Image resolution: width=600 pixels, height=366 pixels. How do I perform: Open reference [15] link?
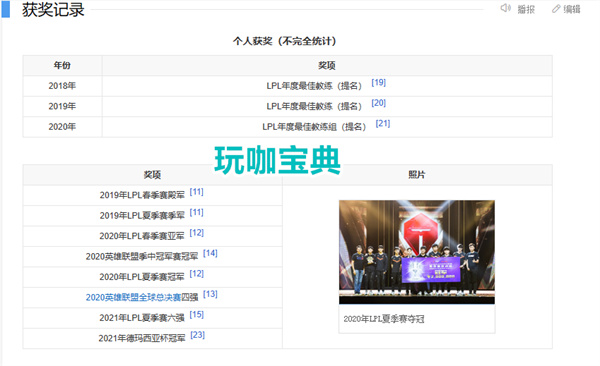click(196, 314)
